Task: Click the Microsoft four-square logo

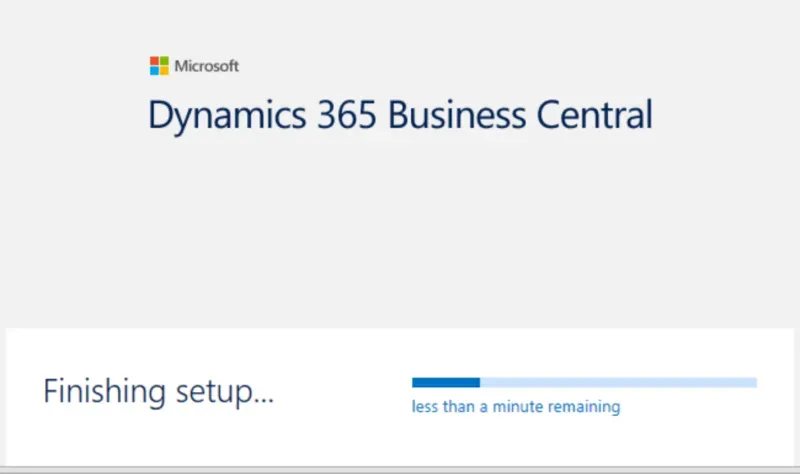Action: click(x=159, y=66)
